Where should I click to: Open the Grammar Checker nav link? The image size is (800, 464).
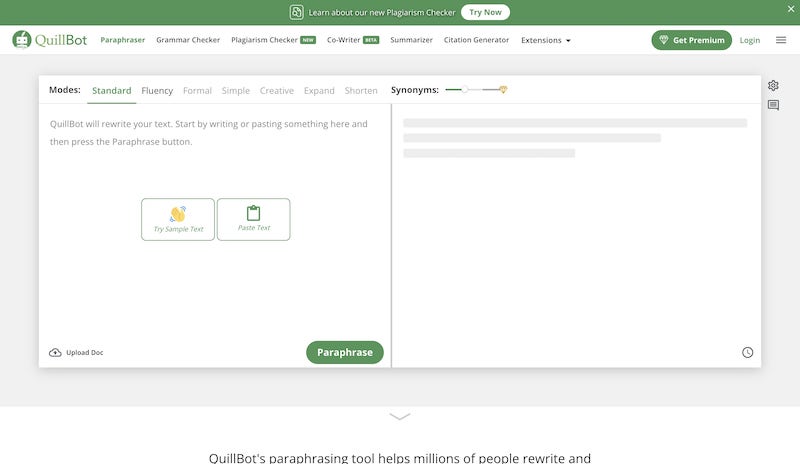[188, 40]
